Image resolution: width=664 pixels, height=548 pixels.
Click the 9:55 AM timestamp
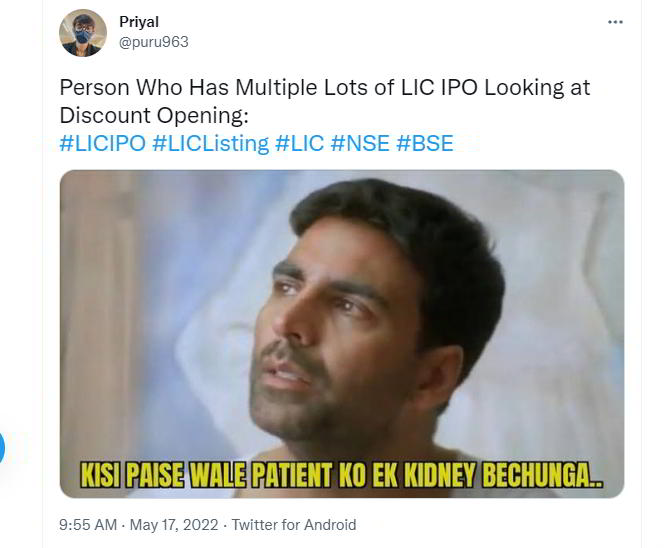pyautogui.click(x=88, y=525)
